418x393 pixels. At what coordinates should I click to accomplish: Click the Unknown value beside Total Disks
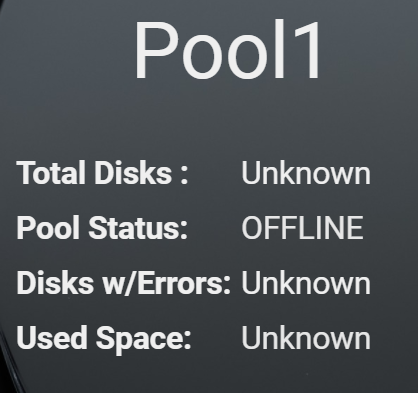306,173
